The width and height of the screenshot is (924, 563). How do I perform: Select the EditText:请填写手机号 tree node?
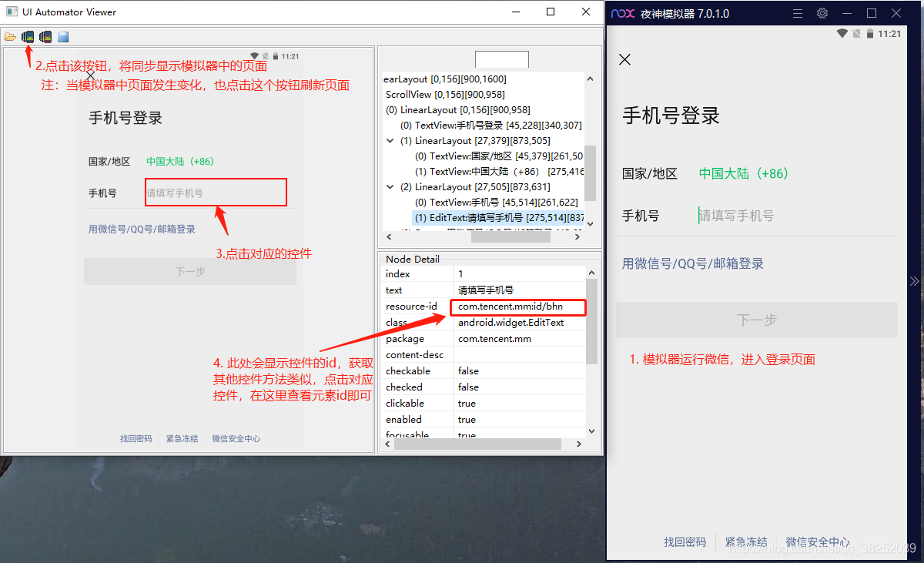point(499,217)
